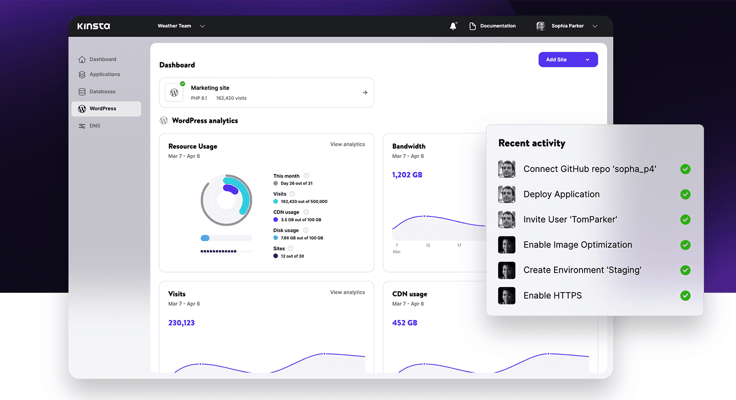Click the Applications stack icon
736x400 pixels.
pyautogui.click(x=82, y=74)
